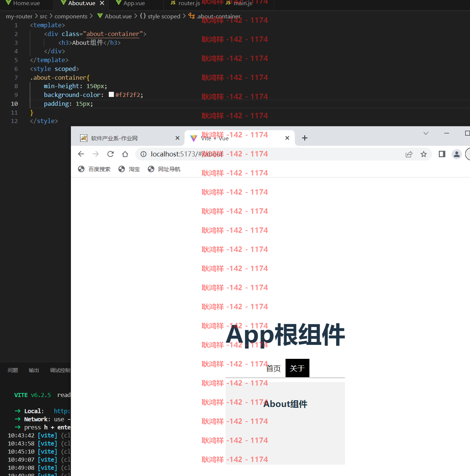This screenshot has width=470, height=476.
Task: Open the tab search dropdown chevron
Action: point(426,133)
